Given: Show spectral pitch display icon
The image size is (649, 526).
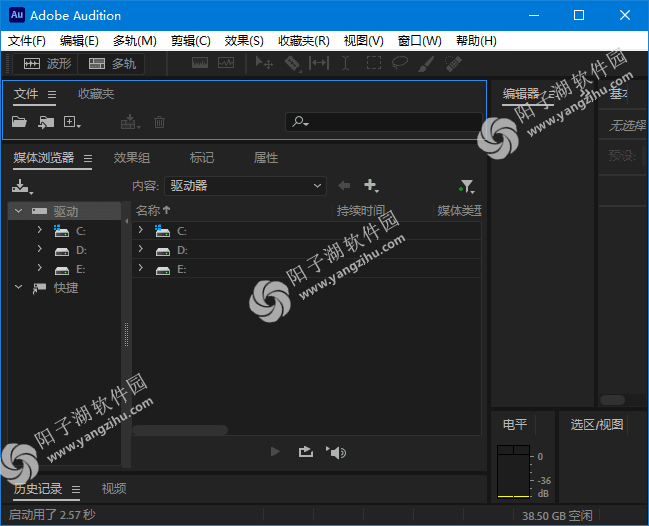Looking at the screenshot, I should [x=226, y=63].
